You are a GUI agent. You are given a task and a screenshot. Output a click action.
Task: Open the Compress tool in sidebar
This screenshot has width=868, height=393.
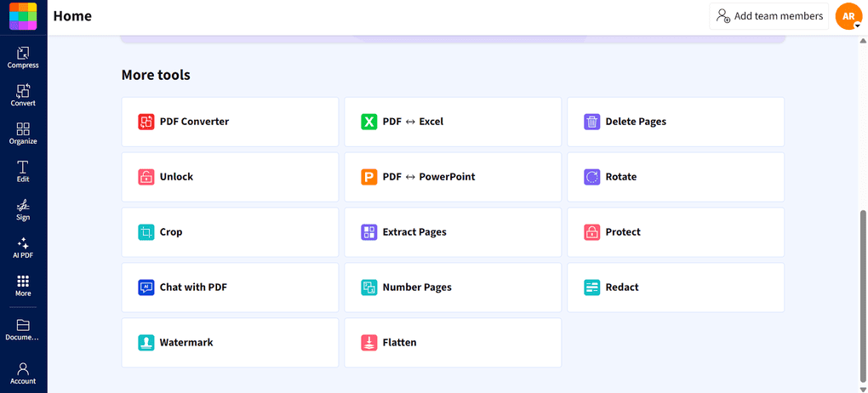(x=23, y=58)
